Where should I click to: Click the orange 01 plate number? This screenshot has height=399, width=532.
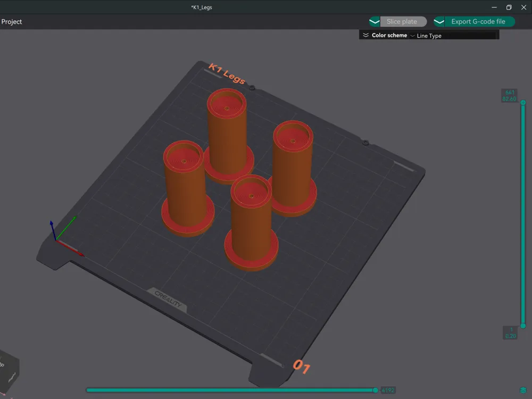tap(302, 367)
